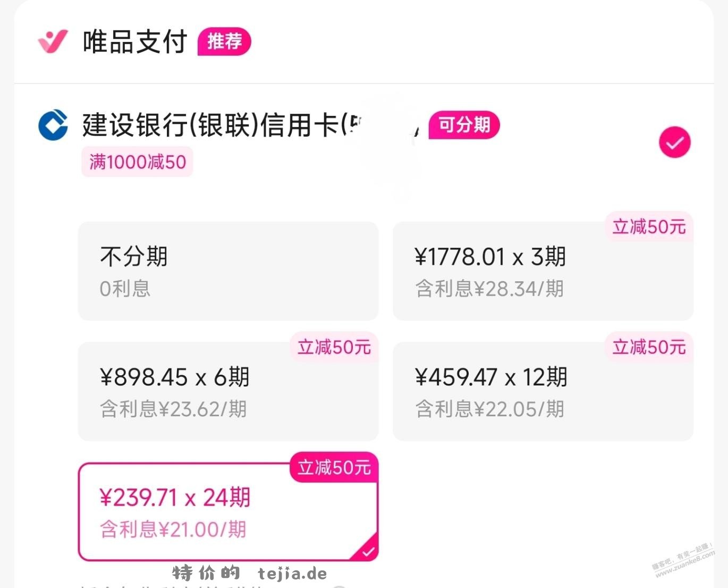This screenshot has width=728, height=588.
Task: Choose the ¥459.47 x 12期 installment plan
Action: pyautogui.click(x=543, y=391)
